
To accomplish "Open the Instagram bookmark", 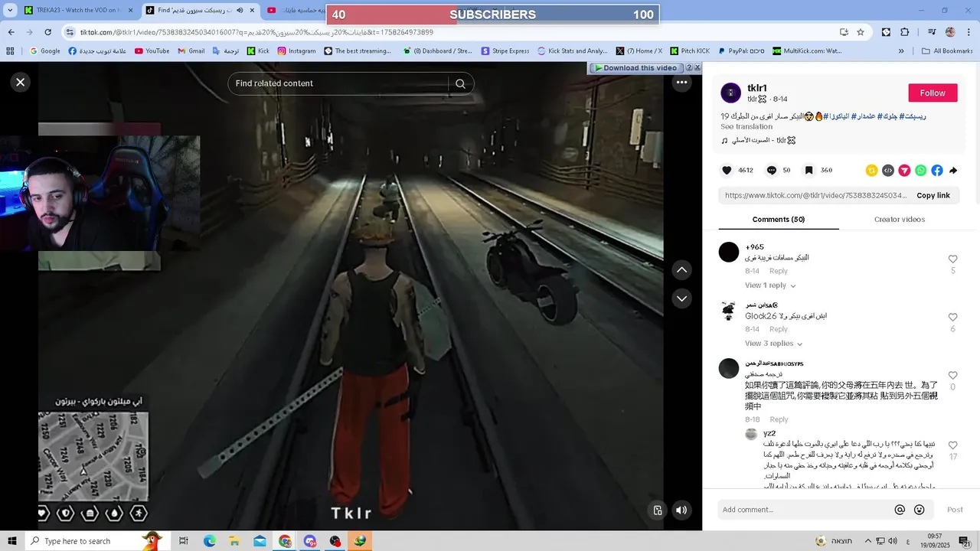I will [296, 51].
